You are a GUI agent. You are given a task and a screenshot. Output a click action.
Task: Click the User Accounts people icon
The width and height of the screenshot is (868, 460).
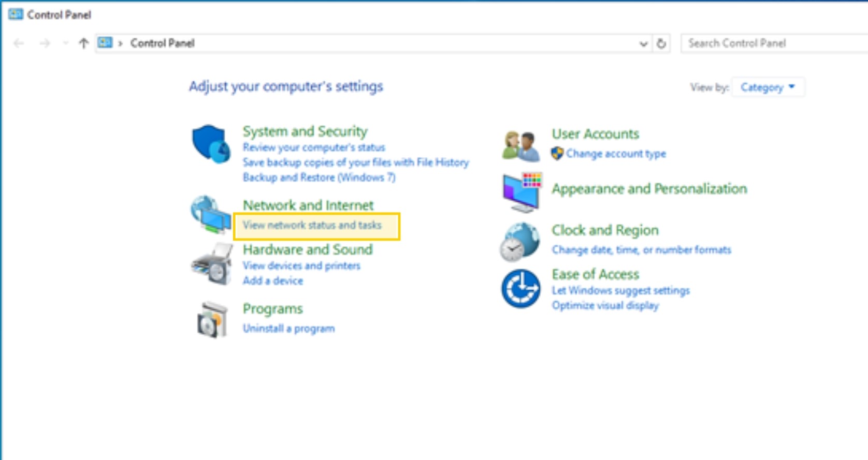tap(520, 146)
